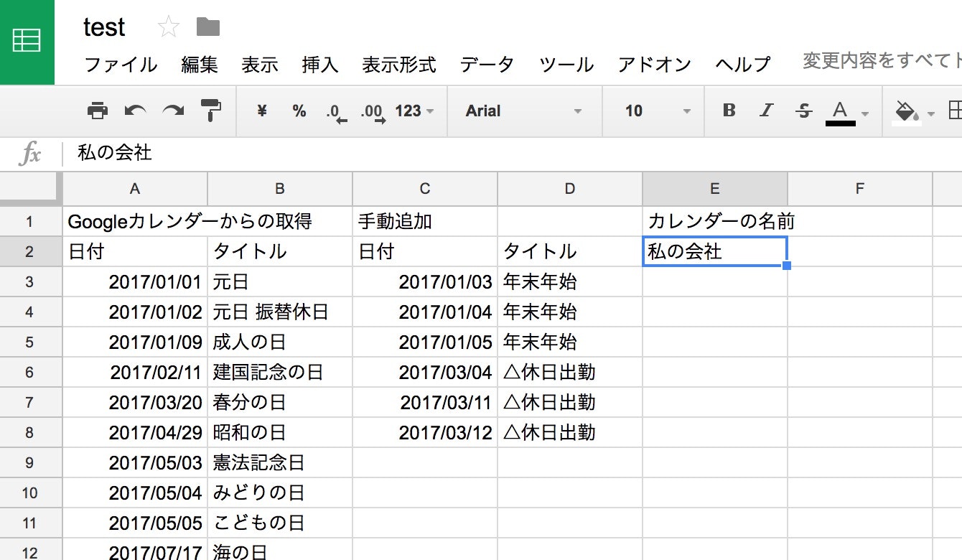Format as yen currency

point(262,111)
